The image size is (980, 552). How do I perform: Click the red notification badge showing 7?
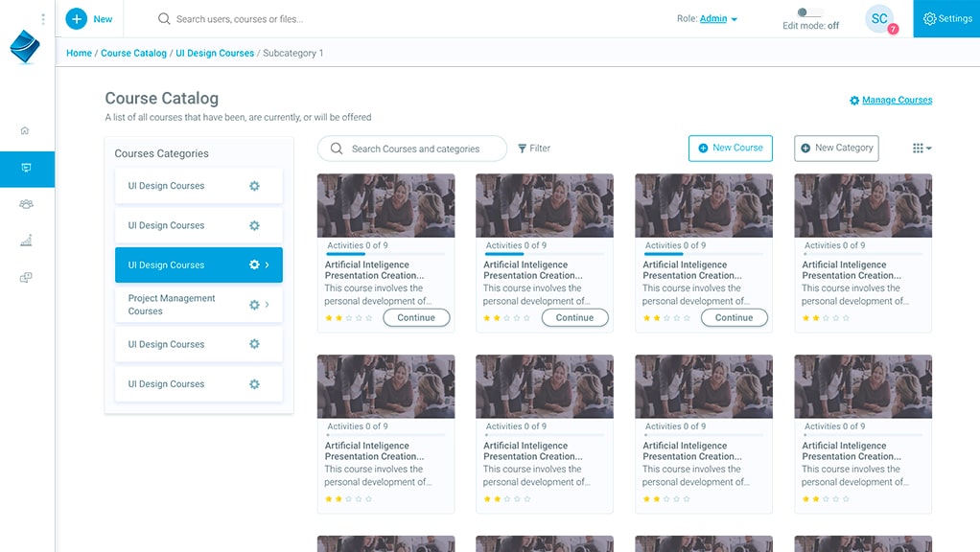click(893, 29)
